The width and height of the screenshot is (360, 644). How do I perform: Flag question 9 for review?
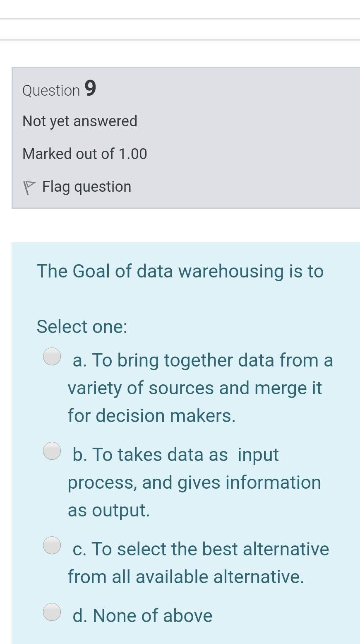[x=86, y=186]
